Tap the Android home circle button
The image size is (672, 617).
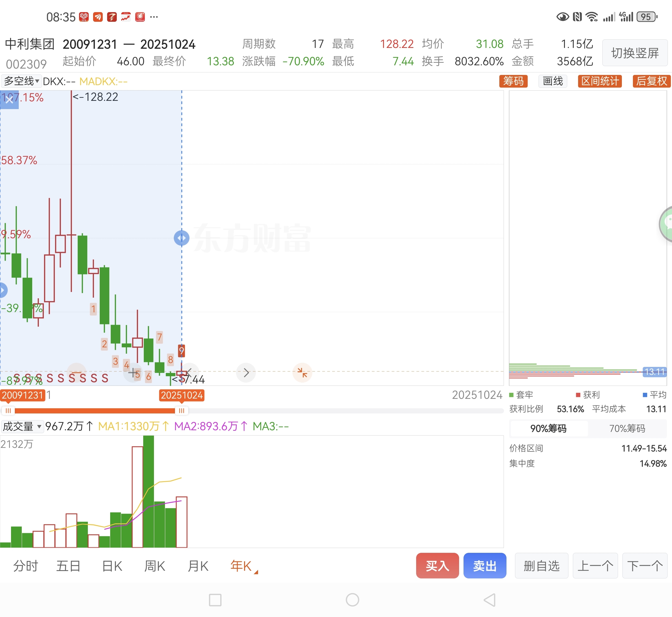[352, 600]
